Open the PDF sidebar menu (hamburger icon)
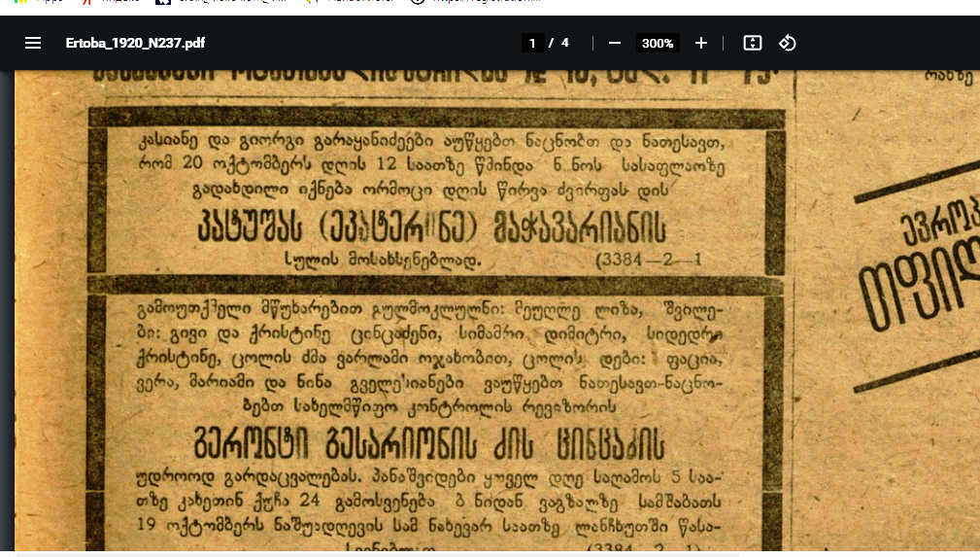Viewport: 980px width, 557px height. (33, 43)
